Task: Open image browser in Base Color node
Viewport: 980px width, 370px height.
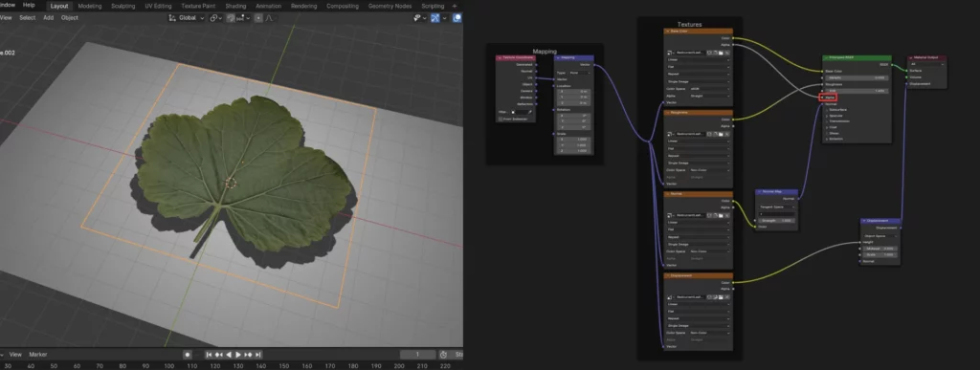Action: coord(670,53)
